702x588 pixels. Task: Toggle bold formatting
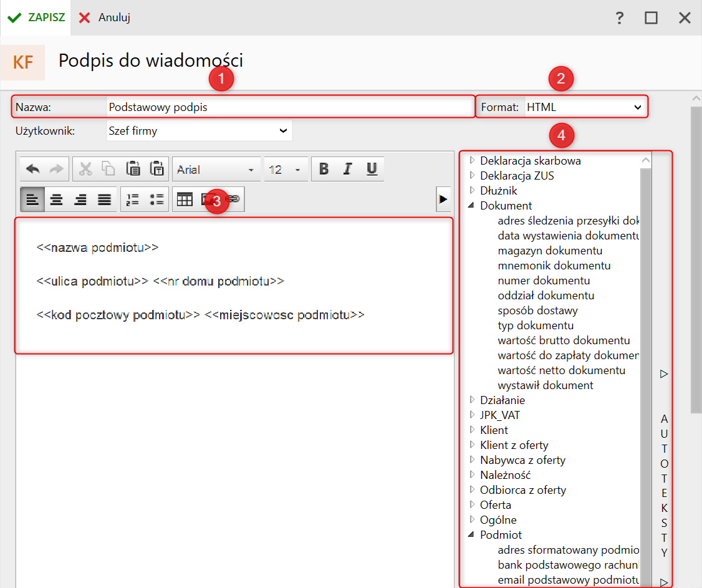coord(324,169)
